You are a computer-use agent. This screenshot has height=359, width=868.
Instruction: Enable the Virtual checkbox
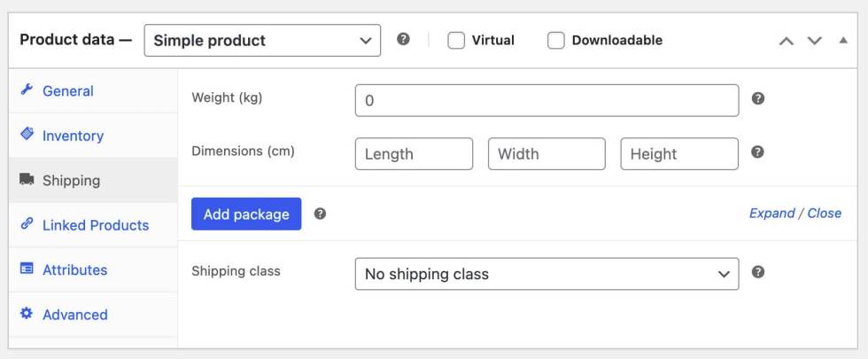tap(456, 41)
